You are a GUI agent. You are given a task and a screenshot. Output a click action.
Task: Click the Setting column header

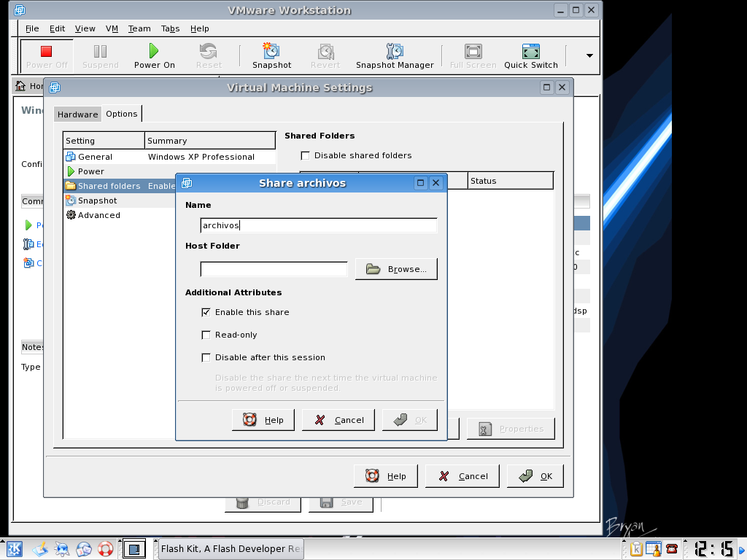click(x=104, y=141)
